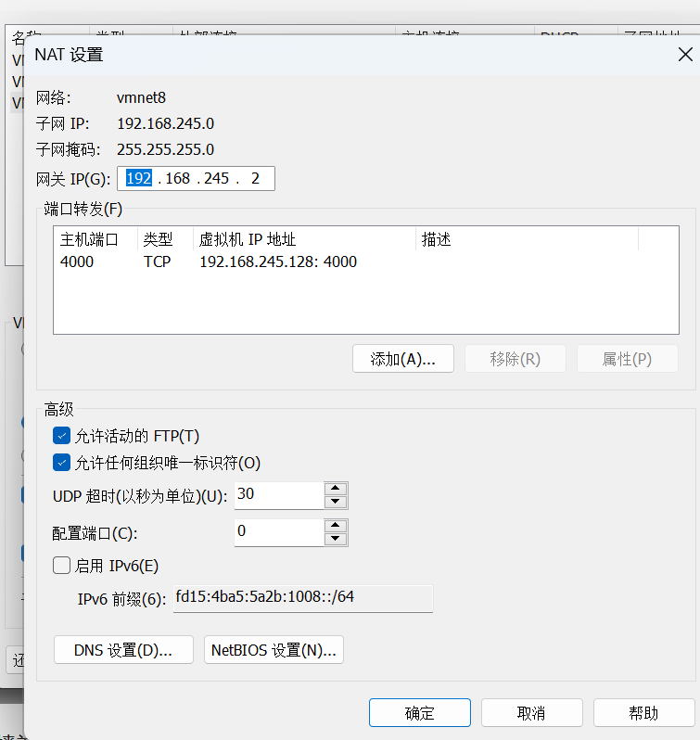Increase 配置端口 value with up arrow
700x740 pixels.
tap(336, 525)
